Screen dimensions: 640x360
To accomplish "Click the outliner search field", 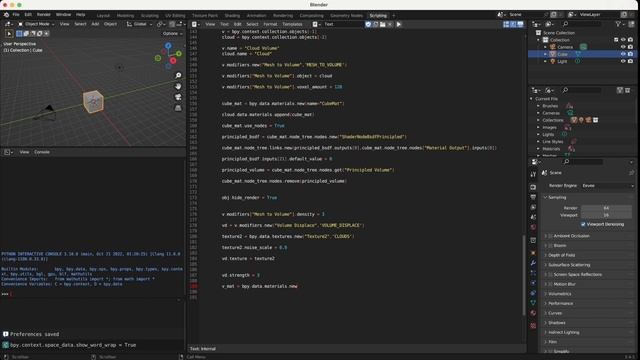I will pyautogui.click(x=581, y=24).
